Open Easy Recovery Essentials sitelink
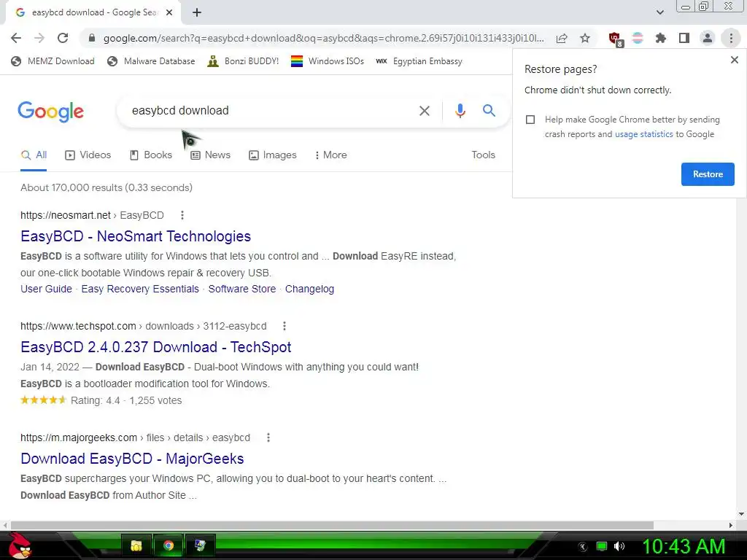Viewport: 747px width, 560px height. pyautogui.click(x=140, y=289)
